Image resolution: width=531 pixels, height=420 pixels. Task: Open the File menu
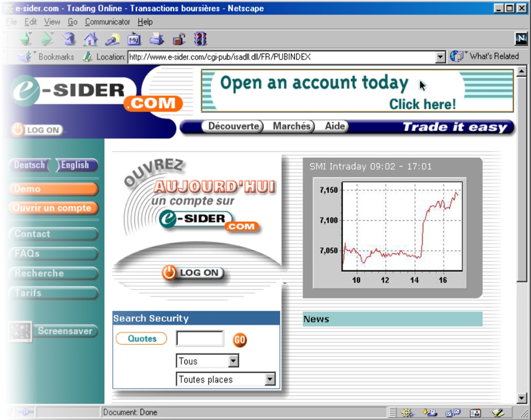pos(11,22)
